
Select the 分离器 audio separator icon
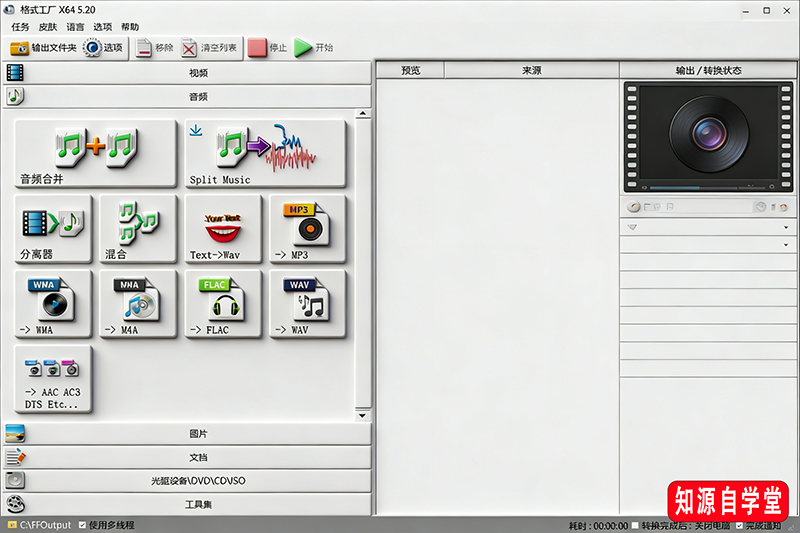pos(53,228)
